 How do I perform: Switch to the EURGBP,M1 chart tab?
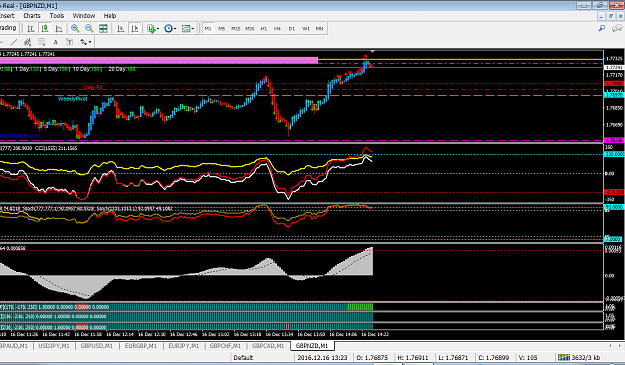point(141,346)
